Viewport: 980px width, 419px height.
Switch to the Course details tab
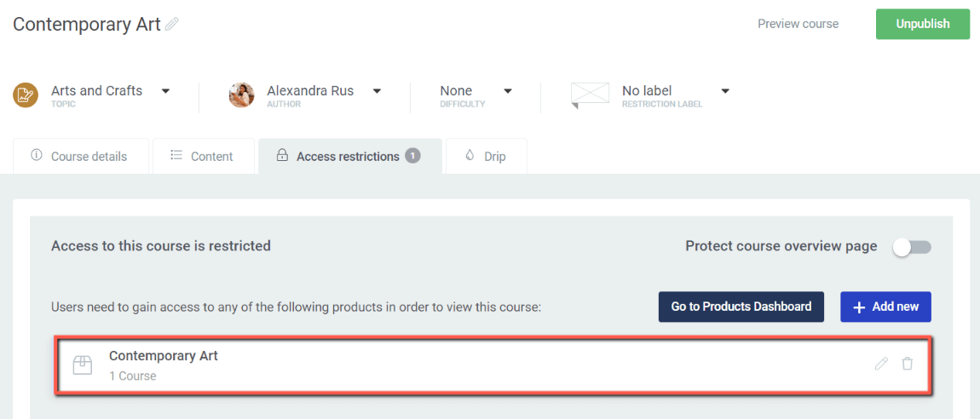pyautogui.click(x=81, y=156)
